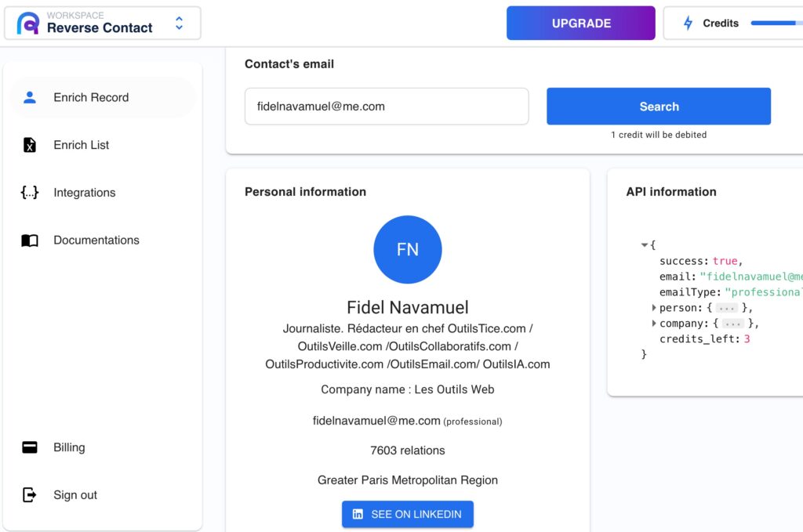
Task: Click the Documentations open book icon
Action: tap(30, 241)
